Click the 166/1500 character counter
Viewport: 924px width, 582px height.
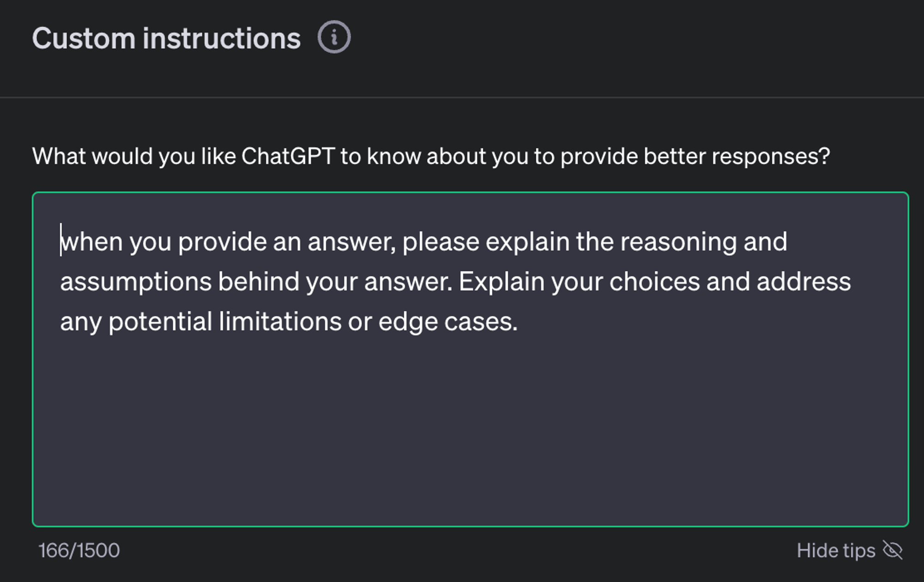(x=79, y=551)
